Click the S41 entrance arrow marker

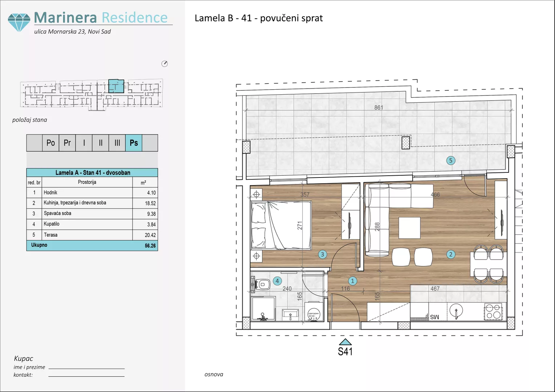(345, 342)
